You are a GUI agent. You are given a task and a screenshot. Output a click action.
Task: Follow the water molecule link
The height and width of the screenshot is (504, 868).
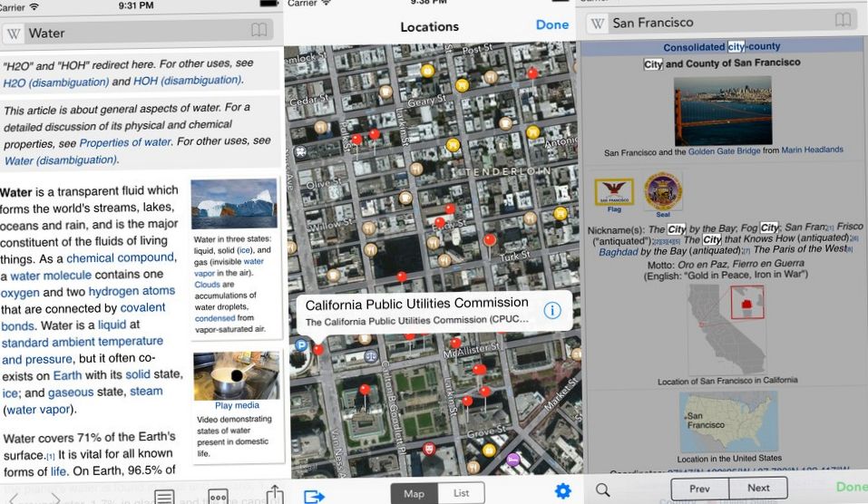(x=51, y=275)
